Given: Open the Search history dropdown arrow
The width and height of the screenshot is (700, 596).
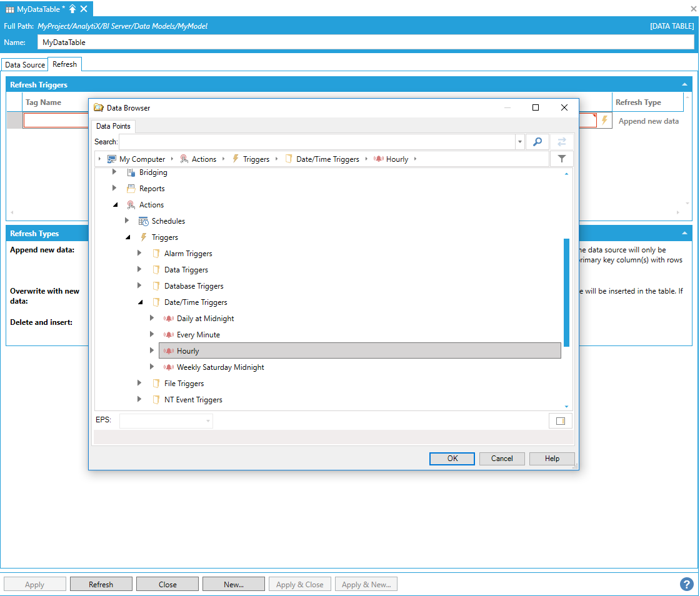Looking at the screenshot, I should click(x=520, y=142).
